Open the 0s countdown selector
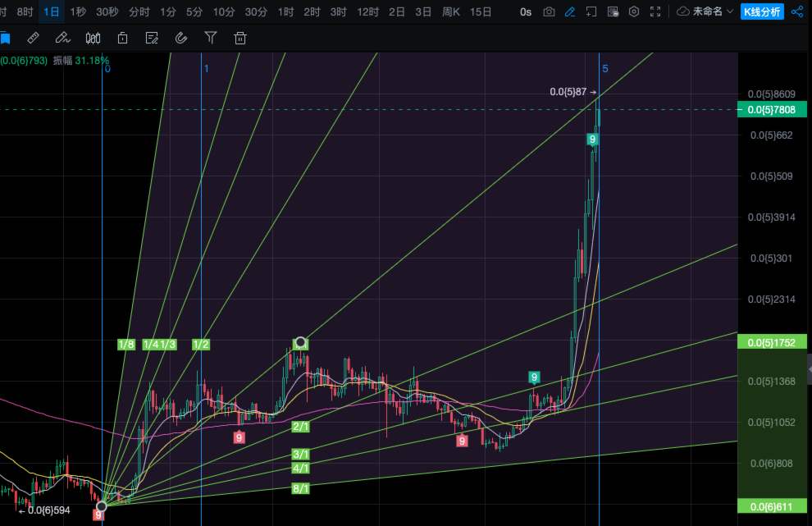Screen dimensions: 812x526 pyautogui.click(x=526, y=12)
